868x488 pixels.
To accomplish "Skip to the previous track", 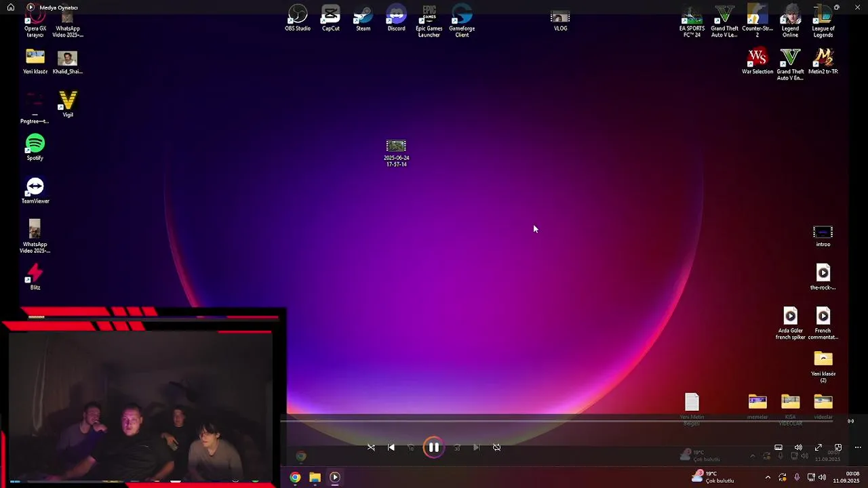I will (391, 447).
